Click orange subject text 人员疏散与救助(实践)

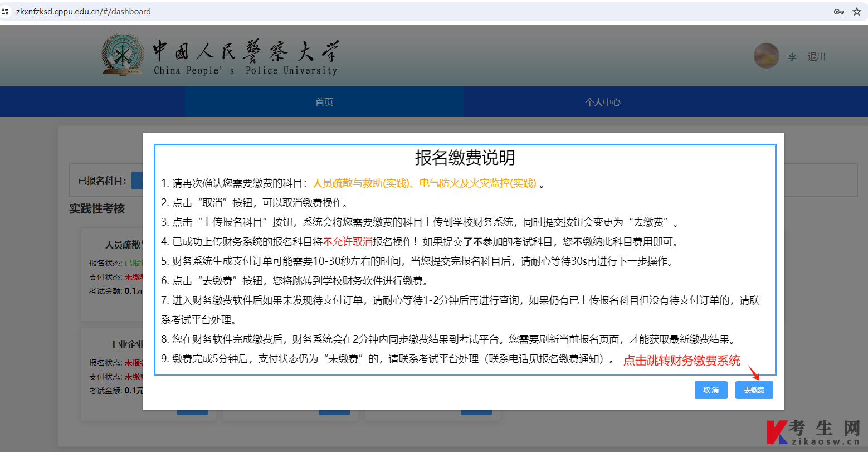[x=361, y=183]
